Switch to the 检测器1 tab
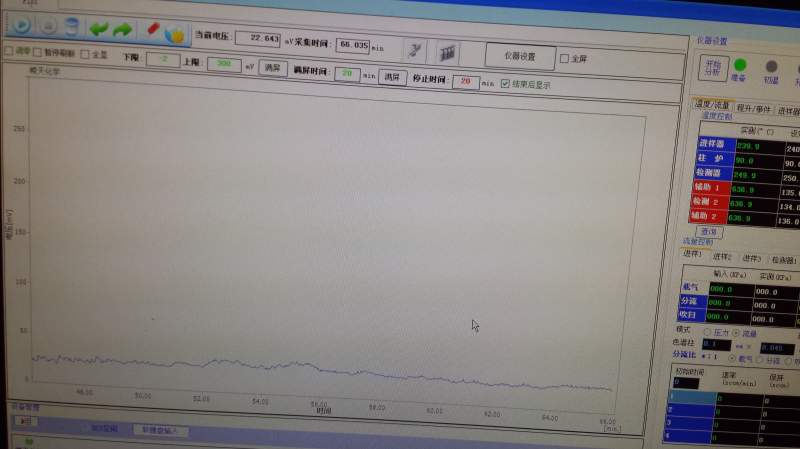Image resolution: width=800 pixels, height=449 pixels. tap(783, 260)
